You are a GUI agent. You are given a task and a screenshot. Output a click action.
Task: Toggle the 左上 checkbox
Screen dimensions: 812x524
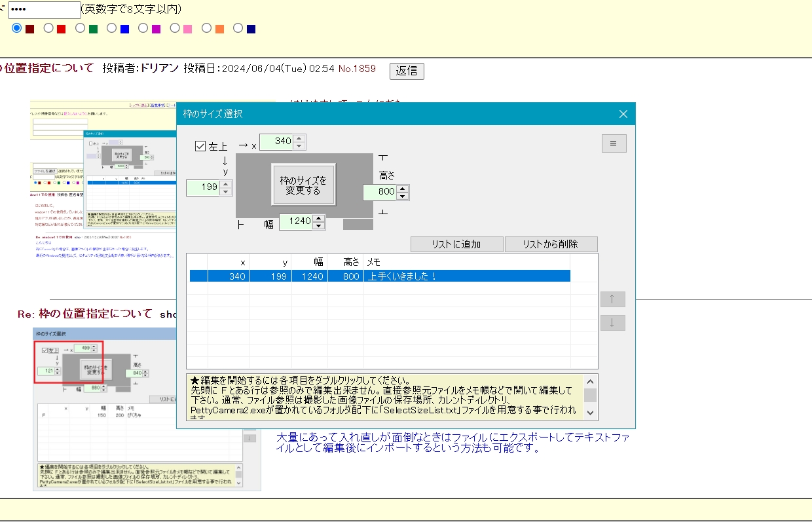click(x=200, y=146)
